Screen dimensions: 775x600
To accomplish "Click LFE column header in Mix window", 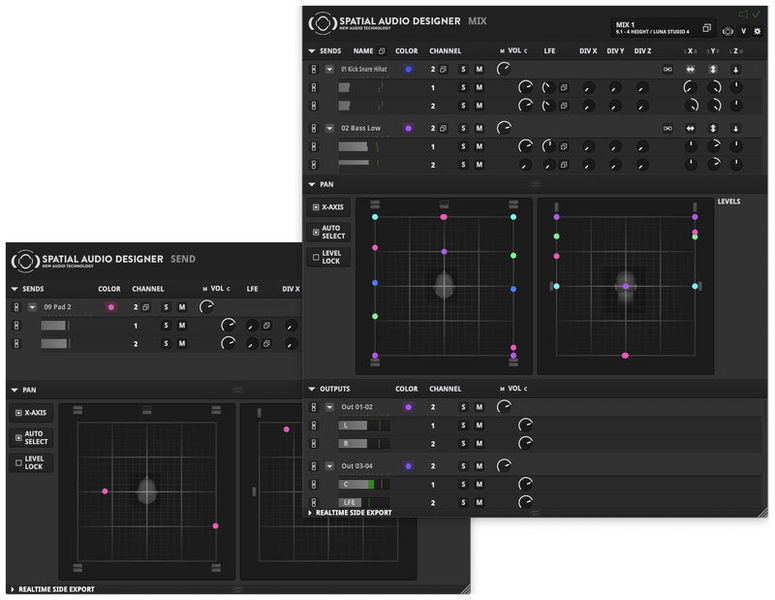I will tap(550, 51).
